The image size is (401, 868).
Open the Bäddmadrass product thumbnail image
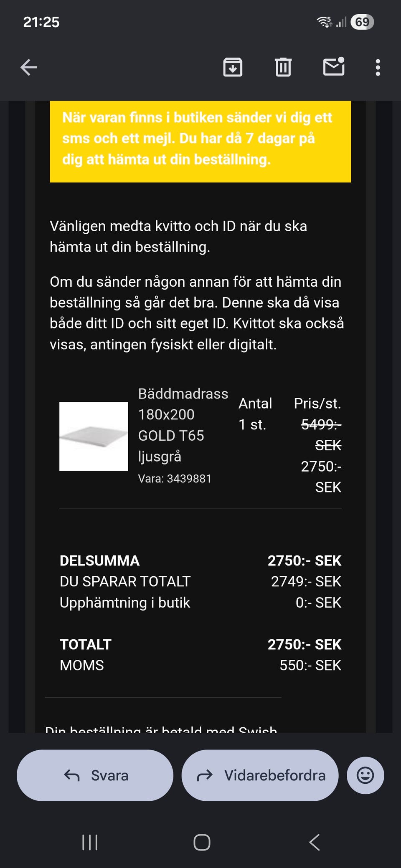click(x=94, y=436)
